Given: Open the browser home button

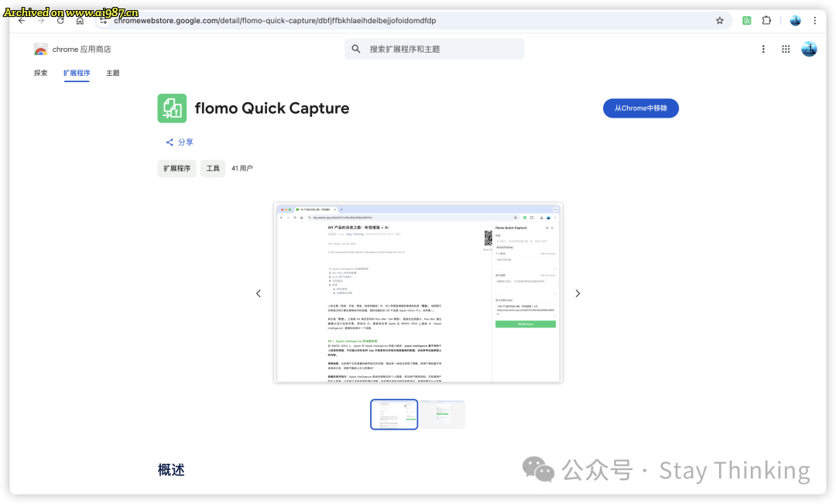Looking at the screenshot, I should pyautogui.click(x=80, y=21).
